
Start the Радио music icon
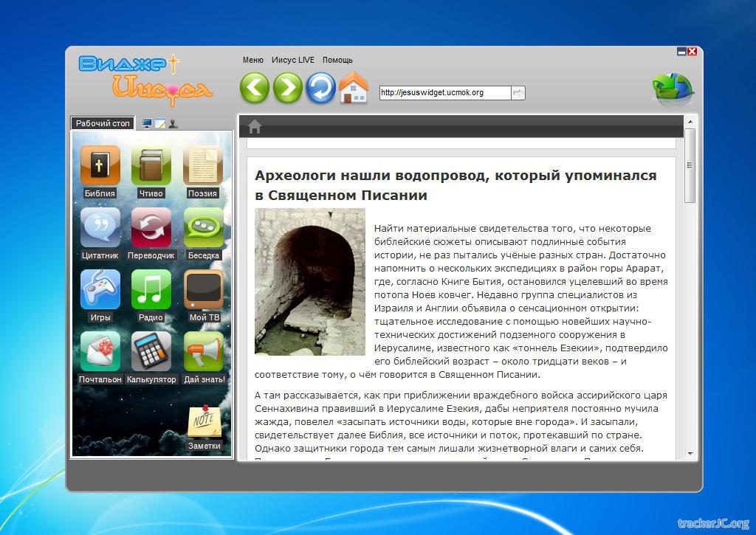coord(151,289)
